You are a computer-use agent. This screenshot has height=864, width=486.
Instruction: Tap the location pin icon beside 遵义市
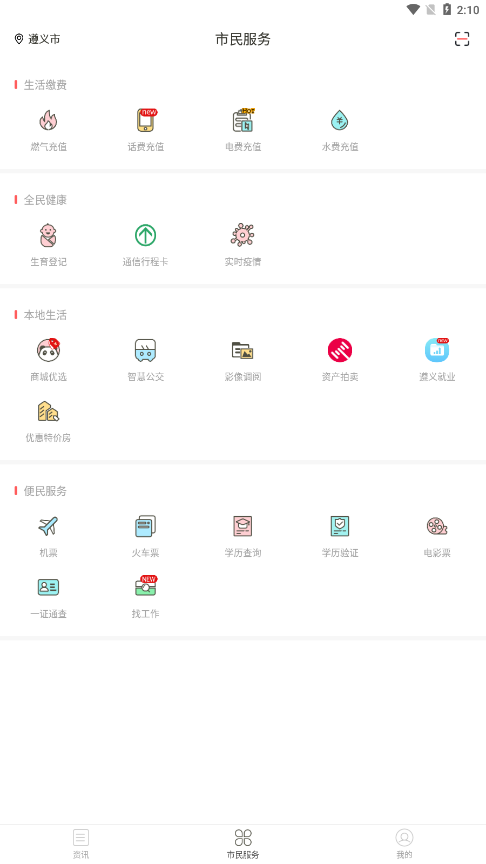(x=19, y=39)
